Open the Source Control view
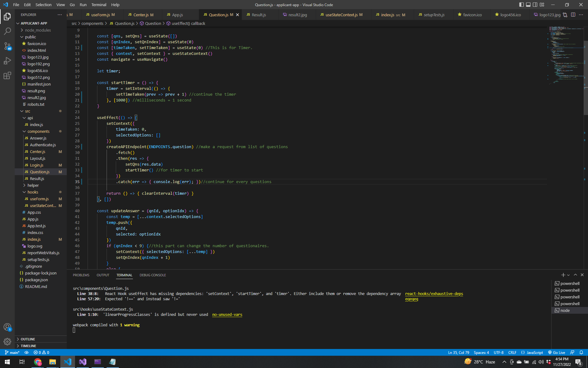 pos(7,46)
